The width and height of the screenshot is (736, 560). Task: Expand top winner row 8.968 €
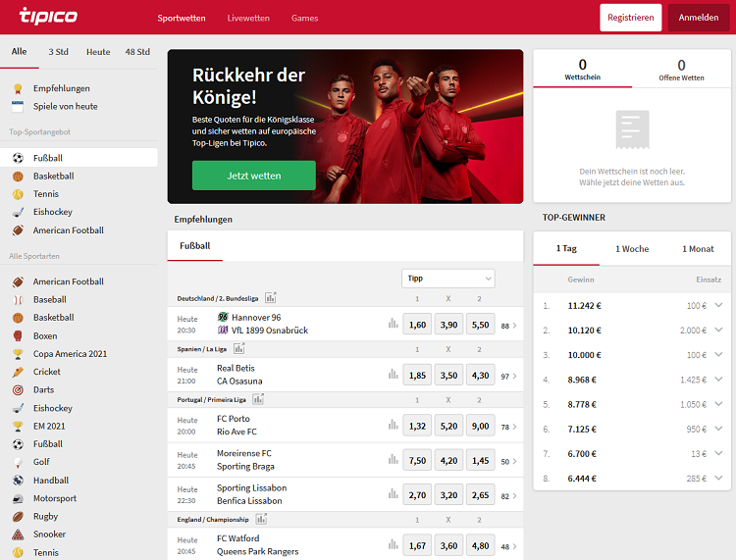(718, 380)
